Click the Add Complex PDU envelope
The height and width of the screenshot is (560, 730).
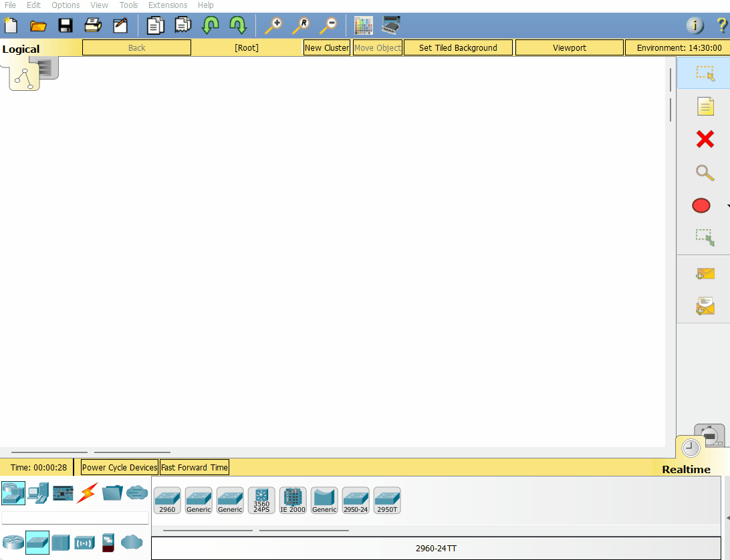tap(705, 306)
